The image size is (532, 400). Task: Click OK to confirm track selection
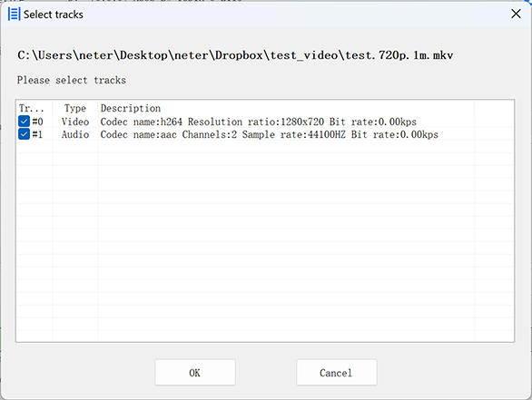[x=195, y=373]
